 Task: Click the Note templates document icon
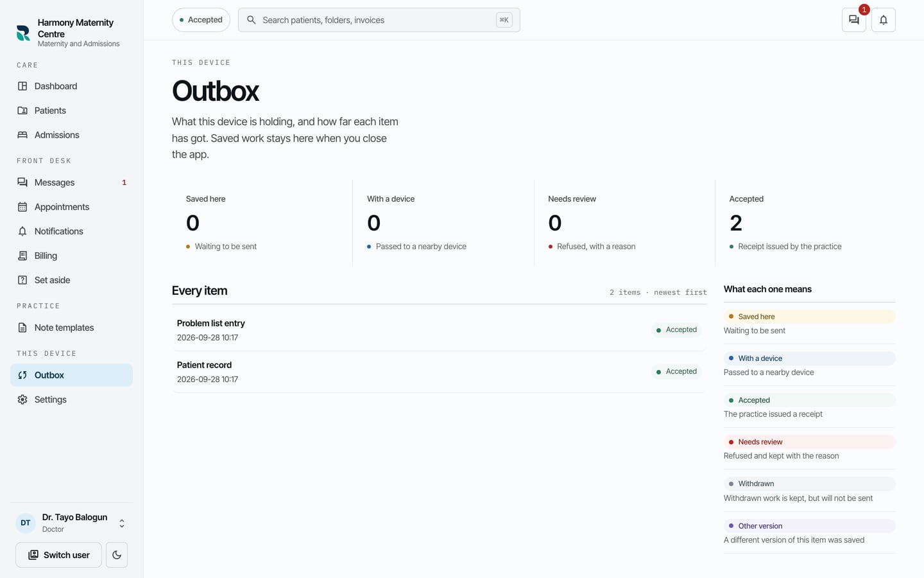coord(22,328)
